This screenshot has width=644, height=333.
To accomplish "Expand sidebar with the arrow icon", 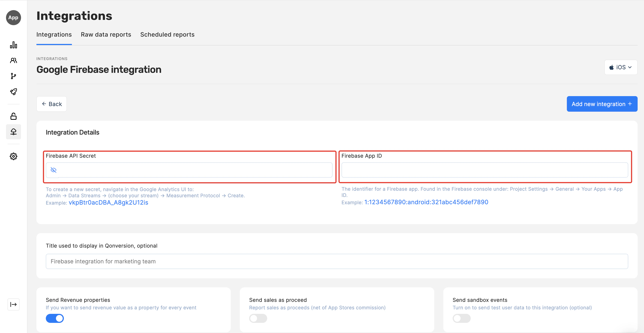I will point(14,304).
